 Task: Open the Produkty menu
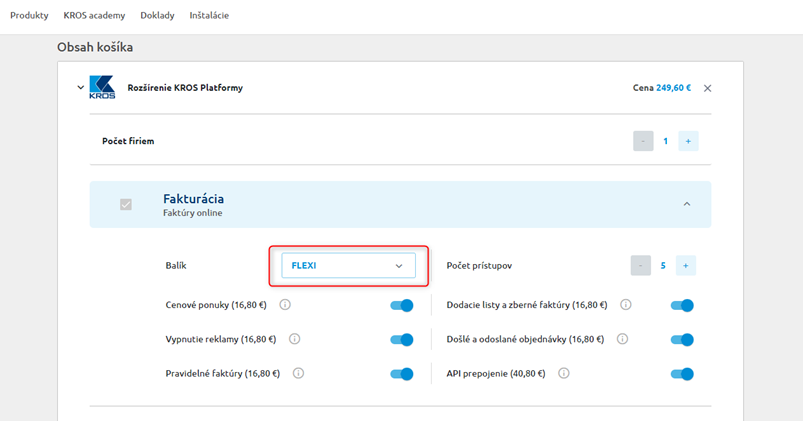(29, 15)
